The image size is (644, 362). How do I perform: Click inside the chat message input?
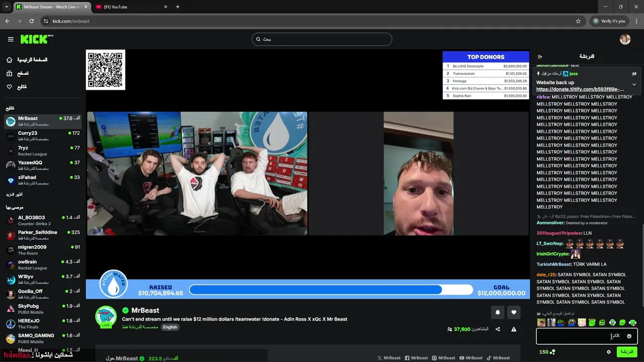[587, 336]
